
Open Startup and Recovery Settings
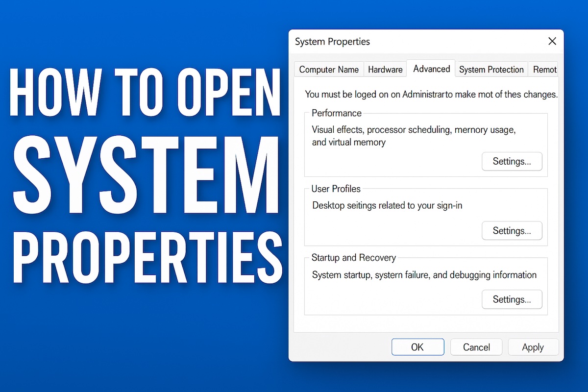[512, 299]
